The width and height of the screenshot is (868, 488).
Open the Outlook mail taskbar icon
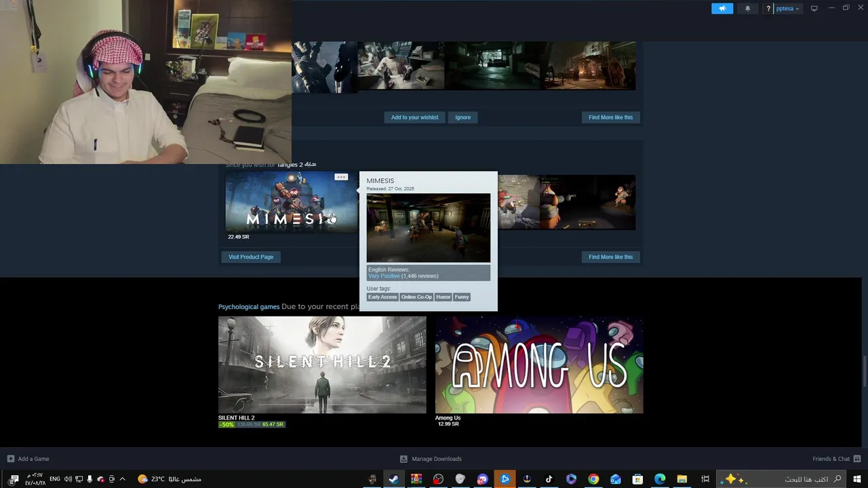(615, 479)
